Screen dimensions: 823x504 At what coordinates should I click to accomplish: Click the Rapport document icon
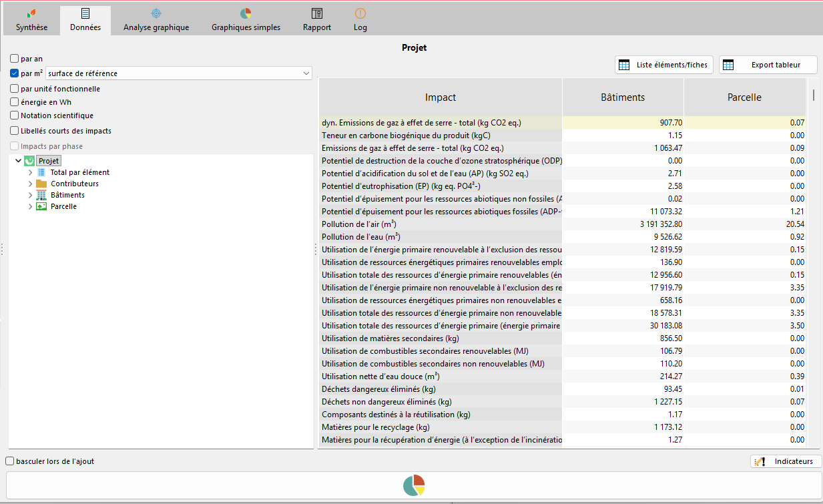click(x=317, y=13)
